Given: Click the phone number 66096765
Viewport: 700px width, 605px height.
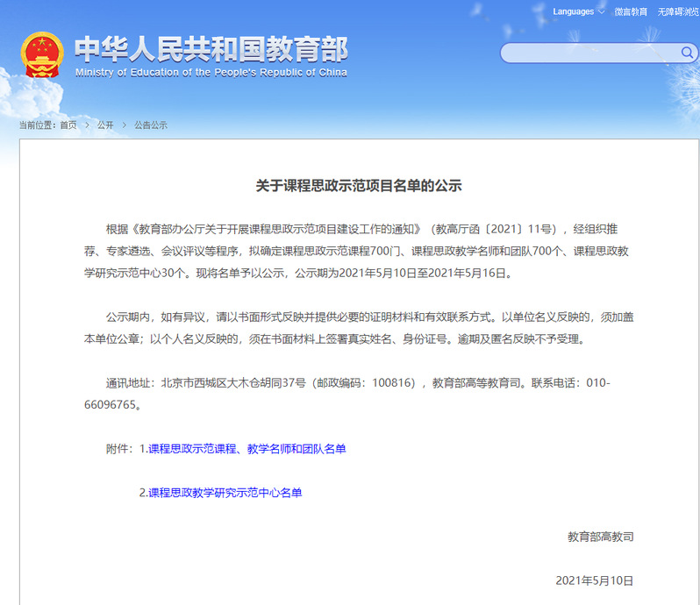Looking at the screenshot, I should tap(110, 405).
